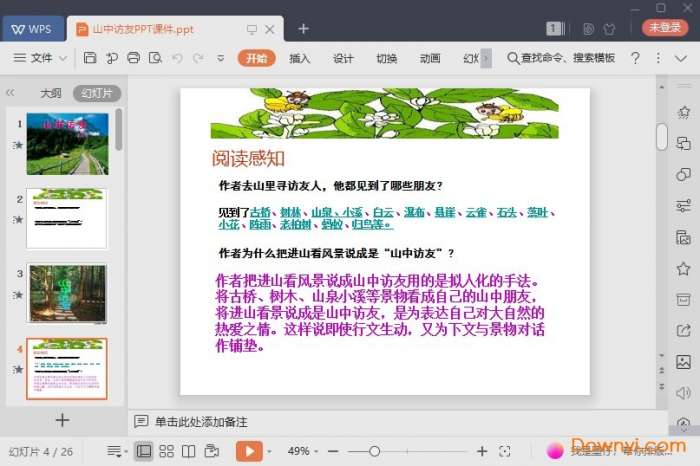This screenshot has width=700, height=466.
Task: Select slide 3 forest thumbnail
Action: pos(67,293)
